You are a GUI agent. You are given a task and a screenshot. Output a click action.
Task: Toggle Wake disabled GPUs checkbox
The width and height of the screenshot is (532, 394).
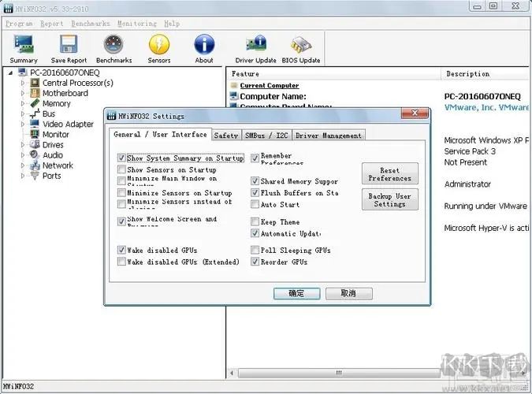(x=121, y=251)
